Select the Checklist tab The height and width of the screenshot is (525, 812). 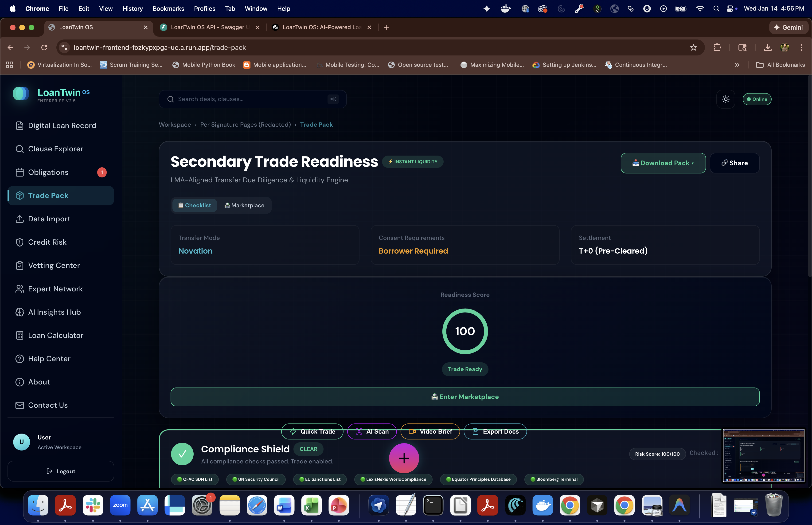[x=195, y=205]
